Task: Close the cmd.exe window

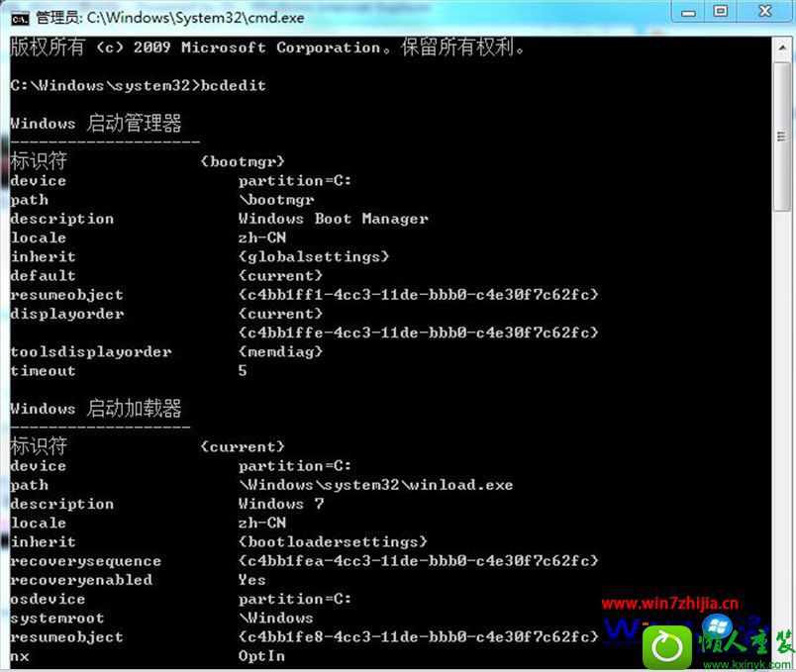Action: click(765, 11)
